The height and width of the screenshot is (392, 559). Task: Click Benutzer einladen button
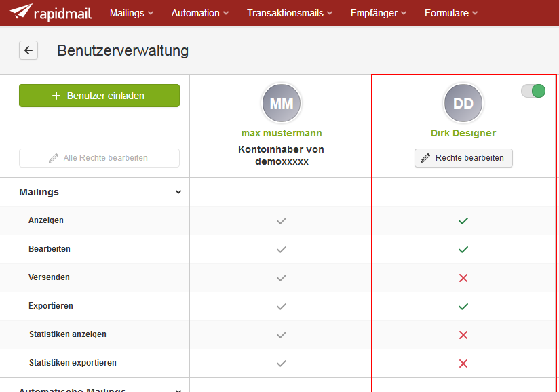tap(100, 96)
